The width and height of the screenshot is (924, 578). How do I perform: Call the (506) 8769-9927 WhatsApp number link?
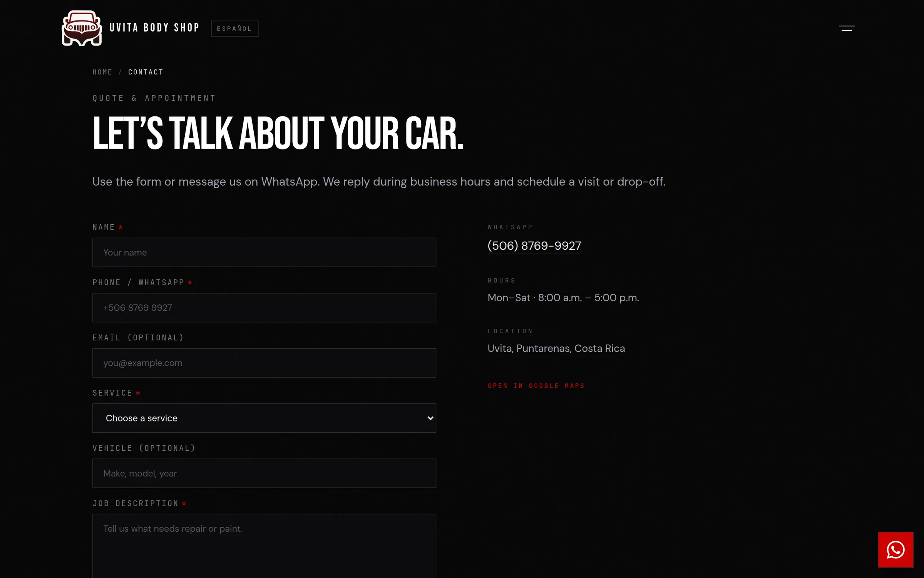click(534, 246)
